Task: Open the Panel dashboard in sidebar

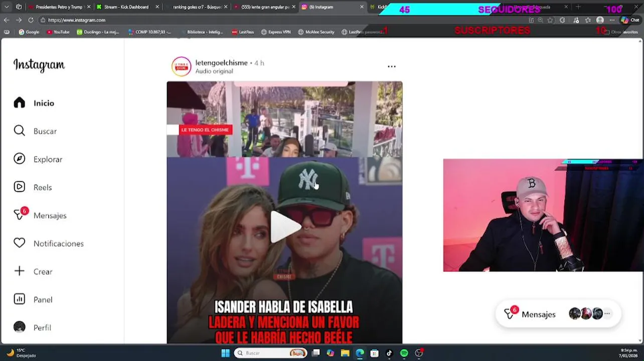Action: (x=33, y=299)
